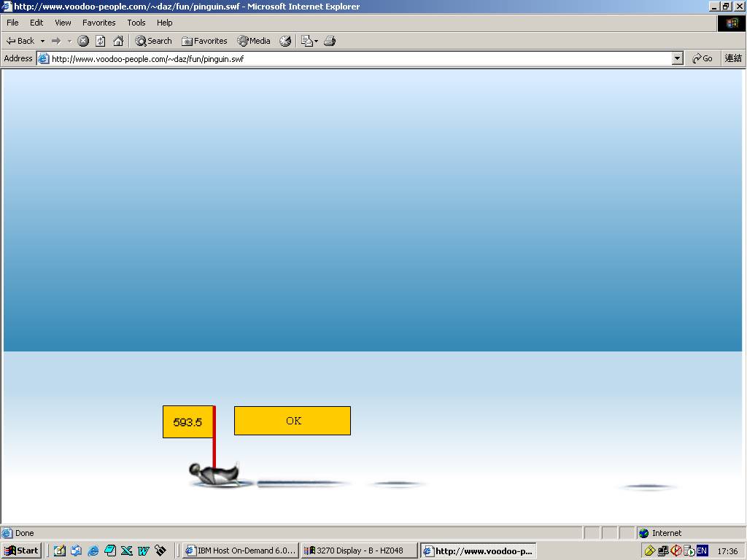Open the Favorites menu

coord(98,23)
